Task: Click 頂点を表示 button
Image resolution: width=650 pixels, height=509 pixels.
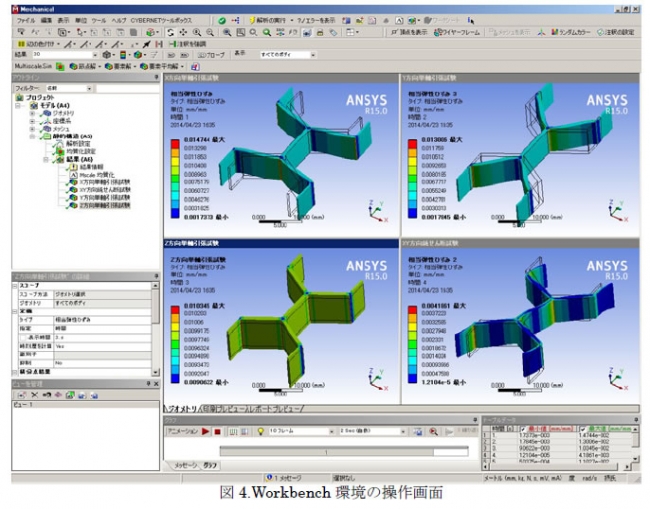Action: [409, 32]
